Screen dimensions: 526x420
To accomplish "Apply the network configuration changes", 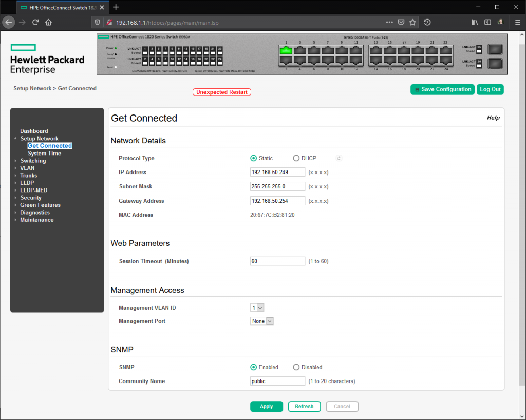I will click(x=267, y=406).
